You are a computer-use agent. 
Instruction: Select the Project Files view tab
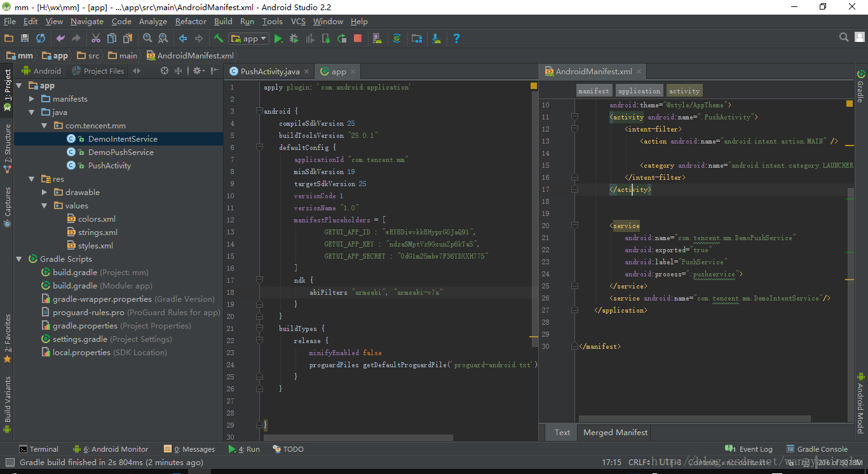[98, 71]
